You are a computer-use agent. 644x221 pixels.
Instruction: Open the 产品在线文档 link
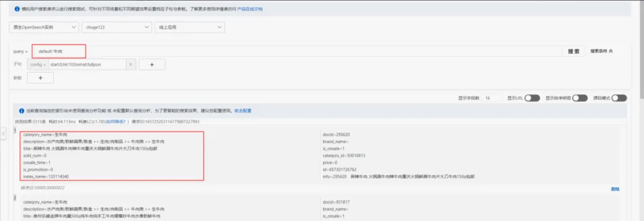[250, 9]
